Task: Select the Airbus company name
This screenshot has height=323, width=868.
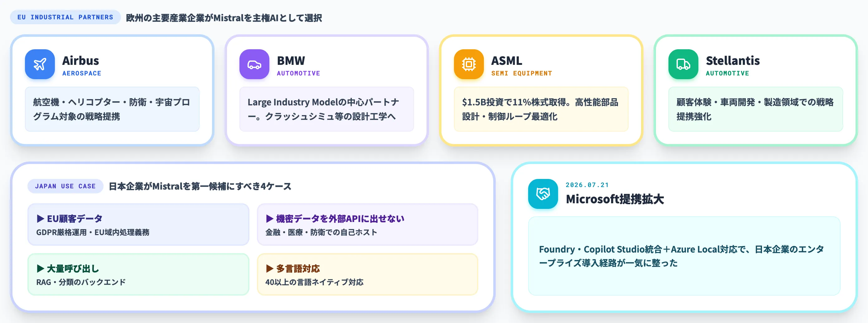Action: (x=80, y=60)
